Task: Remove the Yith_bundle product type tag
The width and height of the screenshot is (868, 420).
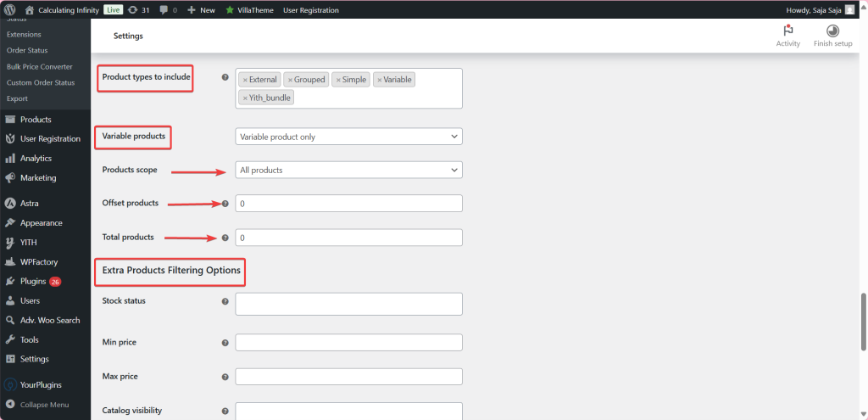Action: (245, 98)
